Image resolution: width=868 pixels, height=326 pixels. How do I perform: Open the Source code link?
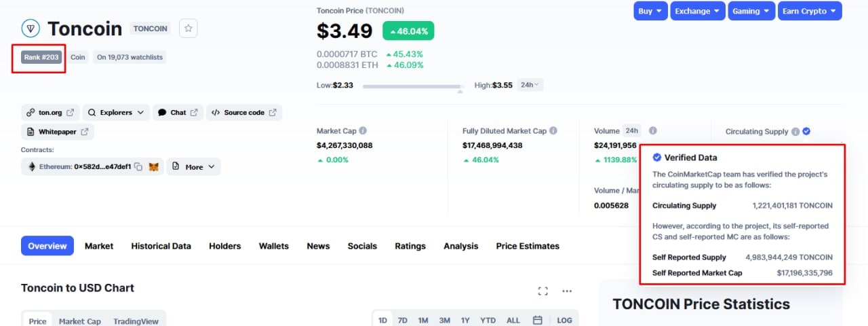[244, 113]
